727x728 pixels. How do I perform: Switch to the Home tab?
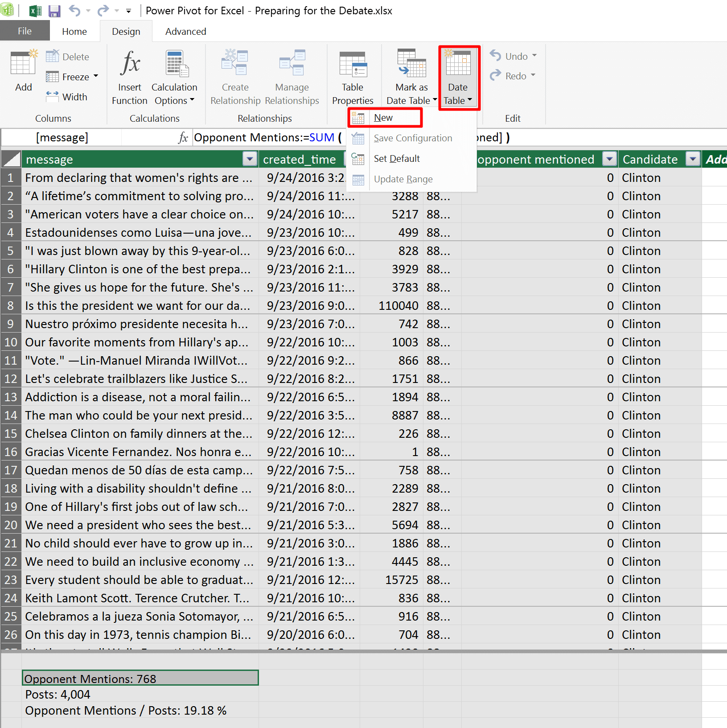pos(74,31)
